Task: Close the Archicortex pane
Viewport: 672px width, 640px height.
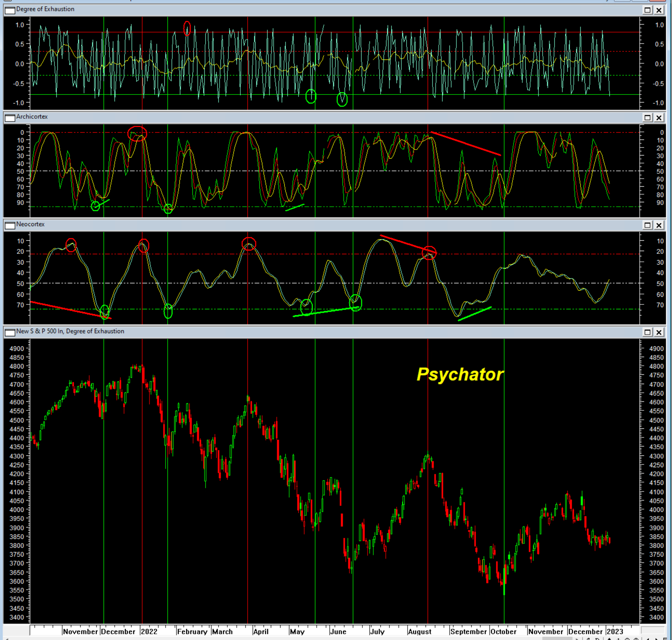Action: (659, 118)
